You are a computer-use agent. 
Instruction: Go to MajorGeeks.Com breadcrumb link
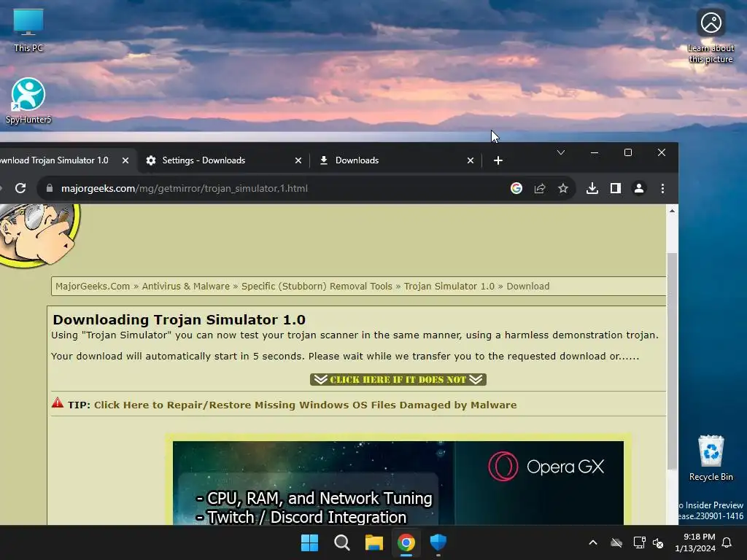(93, 286)
